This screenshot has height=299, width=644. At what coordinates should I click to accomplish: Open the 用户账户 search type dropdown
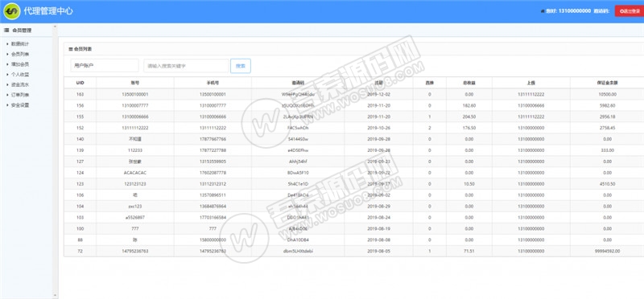coord(105,66)
